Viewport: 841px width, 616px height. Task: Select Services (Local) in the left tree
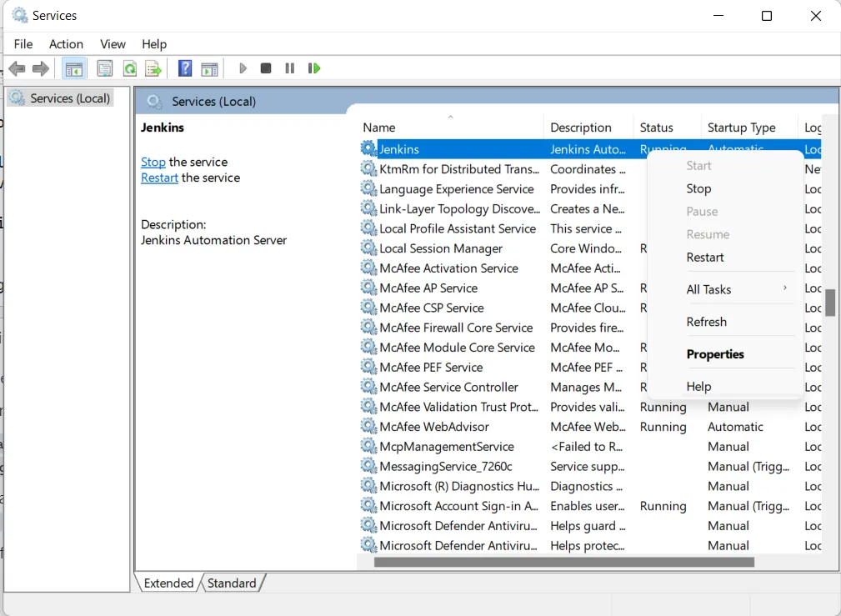[70, 98]
